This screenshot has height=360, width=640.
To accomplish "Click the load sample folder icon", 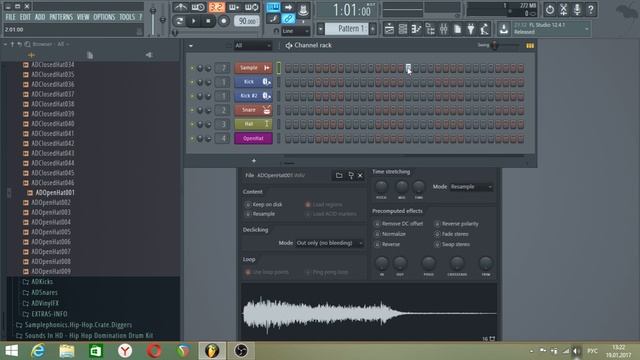I will (339, 175).
